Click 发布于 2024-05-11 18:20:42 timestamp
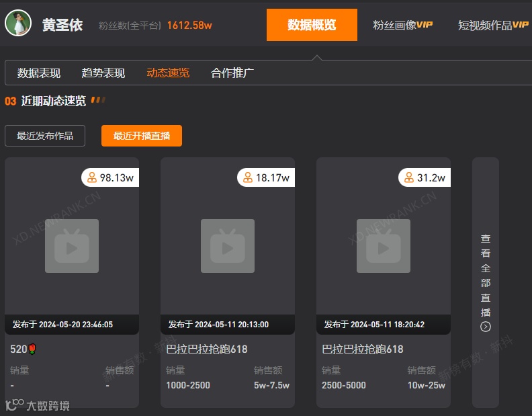 point(374,325)
